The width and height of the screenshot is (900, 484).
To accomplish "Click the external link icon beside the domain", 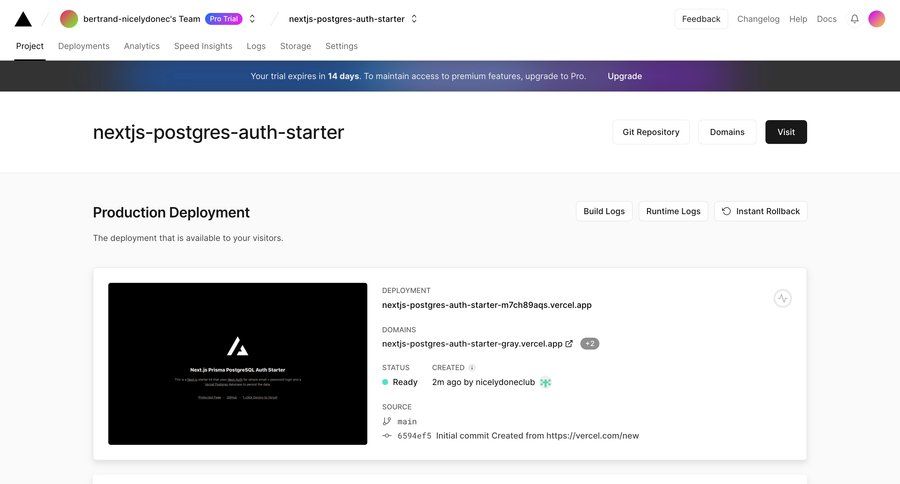I will click(569, 343).
